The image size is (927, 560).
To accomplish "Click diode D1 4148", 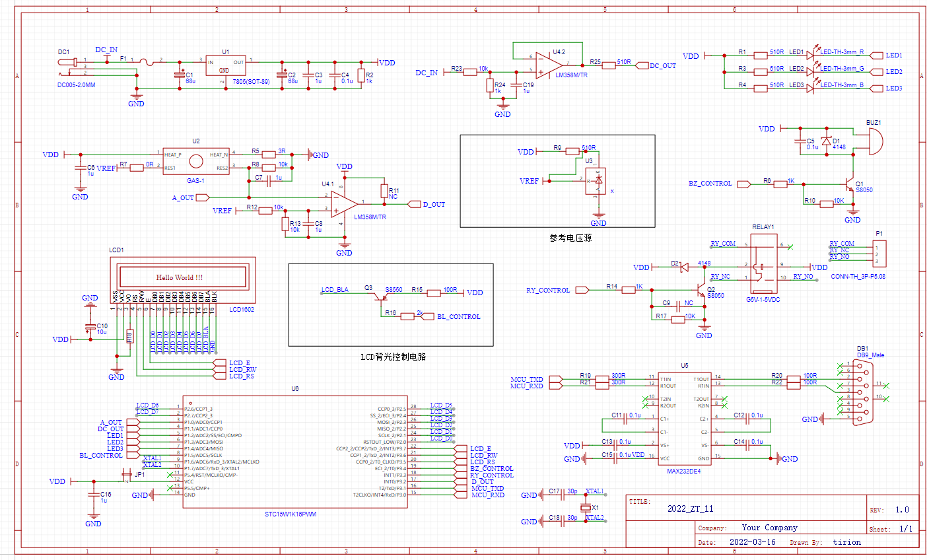I will (x=825, y=141).
